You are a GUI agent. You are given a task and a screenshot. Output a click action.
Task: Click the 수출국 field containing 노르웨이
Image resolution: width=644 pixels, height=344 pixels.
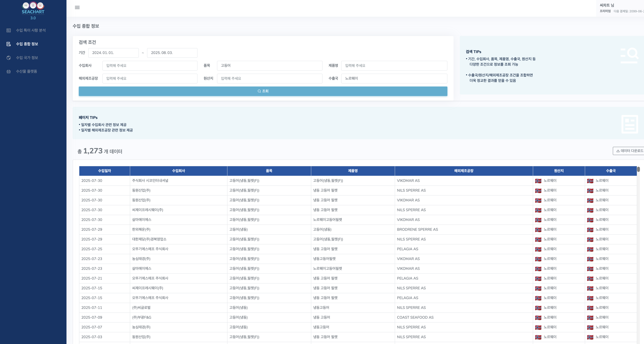point(394,78)
